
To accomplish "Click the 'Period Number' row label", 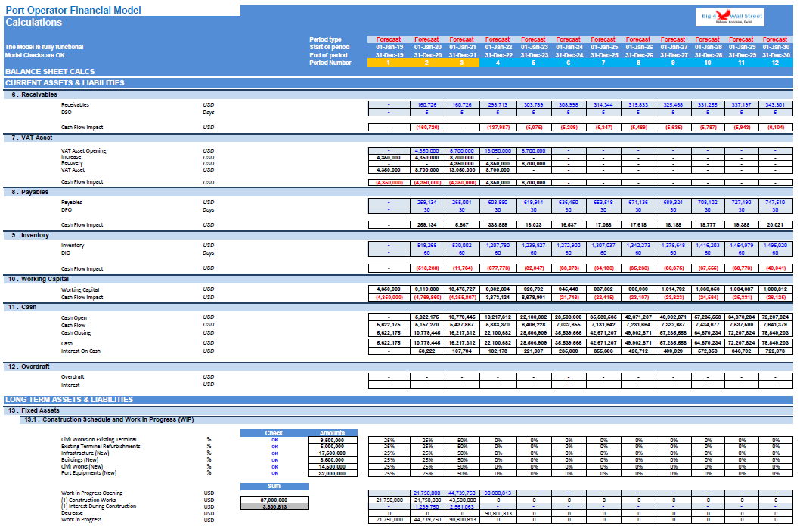I will tap(330, 63).
